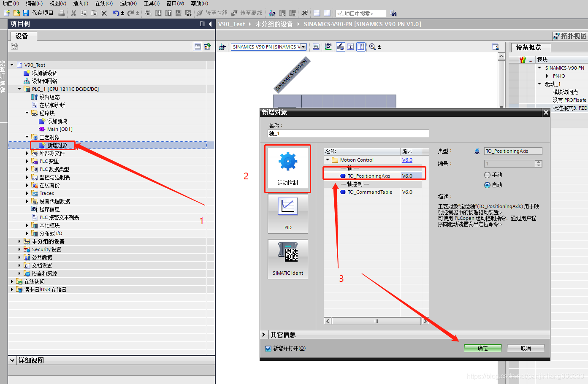Click zoom magnifier icon in device view
The width and height of the screenshot is (588, 384).
(372, 47)
